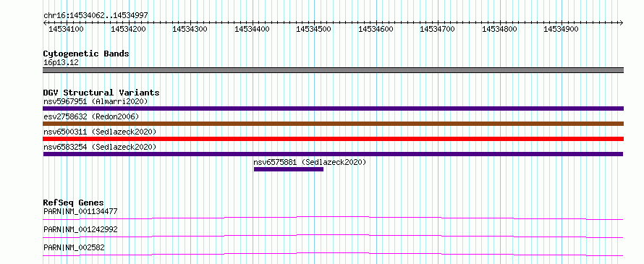Viewport: 644px width, 264px height.
Task: Click ruler position 14534400
Action: click(253, 29)
